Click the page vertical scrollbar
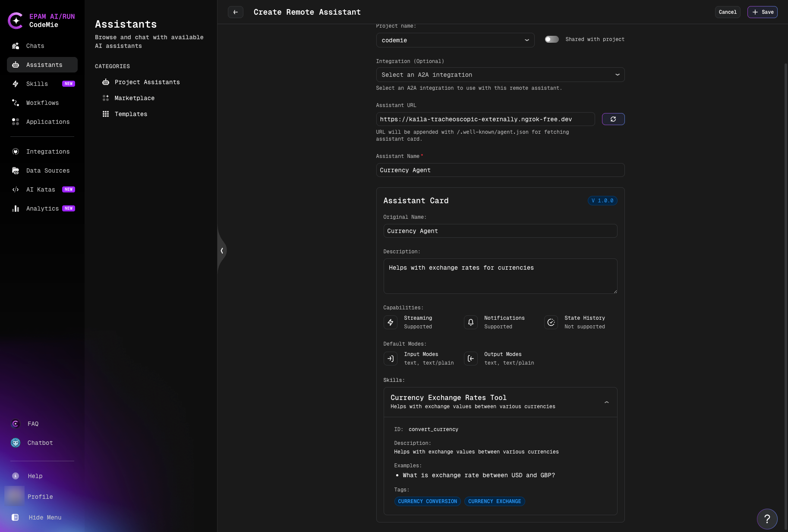The image size is (788, 532). pyautogui.click(x=785, y=259)
